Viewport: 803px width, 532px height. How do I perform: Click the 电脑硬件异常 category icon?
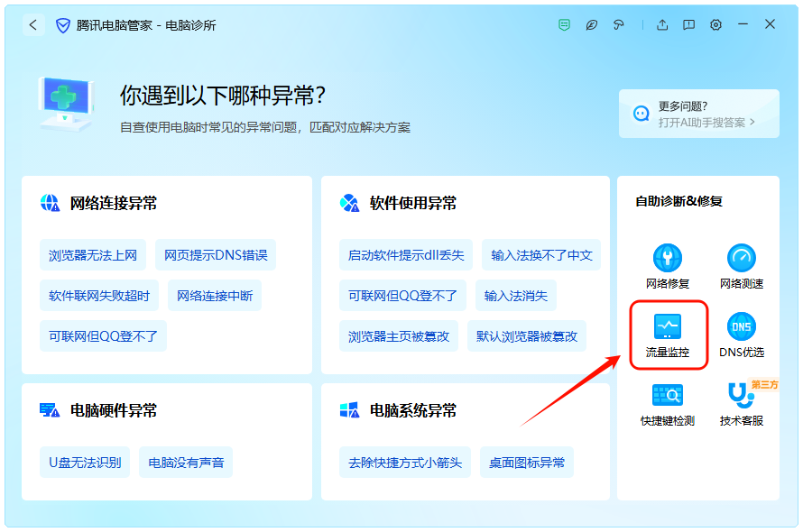tap(50, 410)
